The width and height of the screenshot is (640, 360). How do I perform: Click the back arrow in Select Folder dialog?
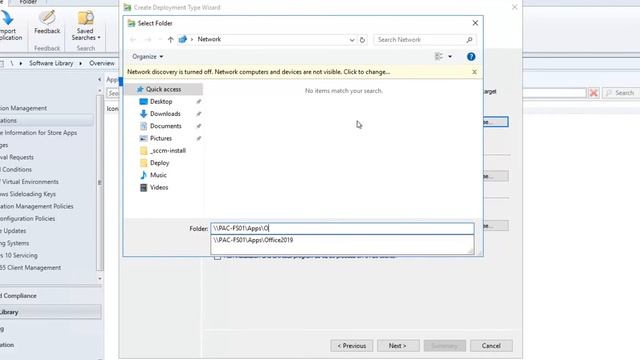(133, 40)
